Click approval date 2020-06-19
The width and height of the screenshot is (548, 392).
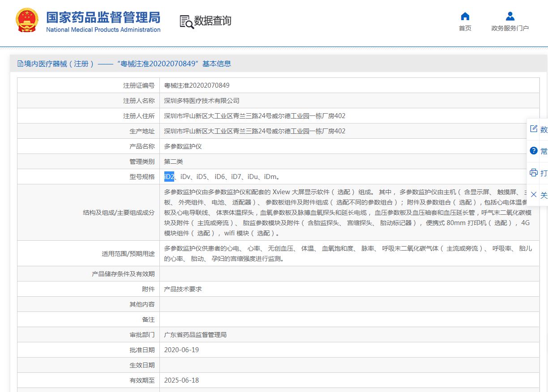click(x=181, y=350)
